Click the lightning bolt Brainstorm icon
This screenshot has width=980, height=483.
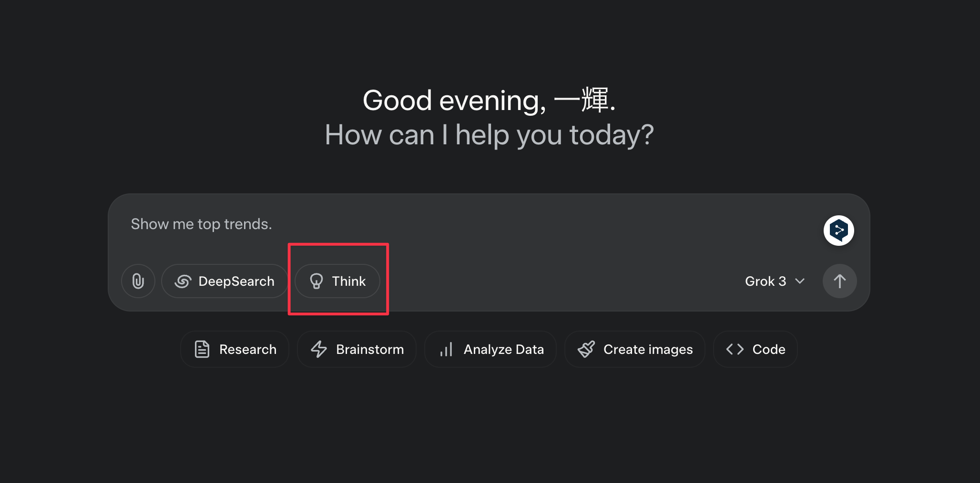click(x=319, y=349)
